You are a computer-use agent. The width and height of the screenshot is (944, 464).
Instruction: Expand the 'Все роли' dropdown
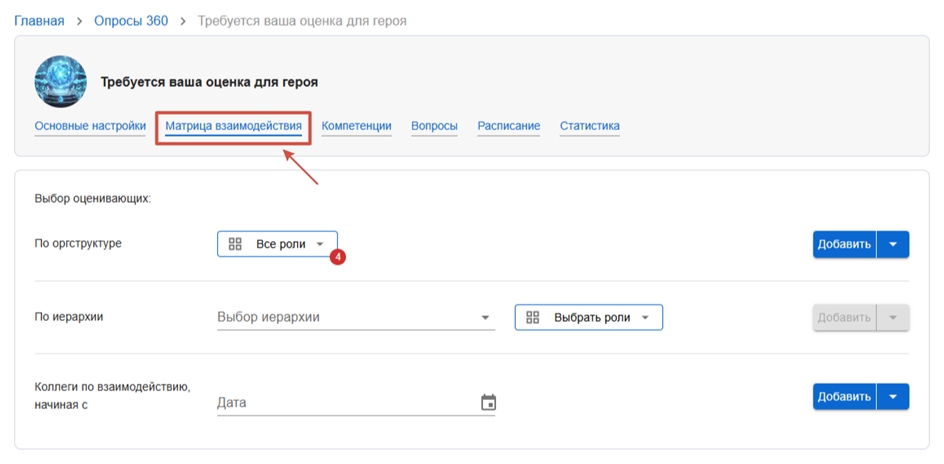[x=320, y=244]
